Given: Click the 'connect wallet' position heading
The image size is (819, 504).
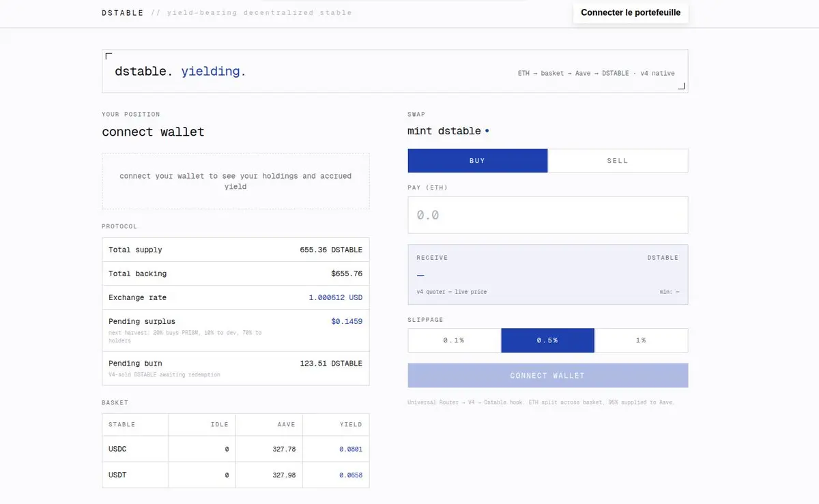Looking at the screenshot, I should click(153, 132).
